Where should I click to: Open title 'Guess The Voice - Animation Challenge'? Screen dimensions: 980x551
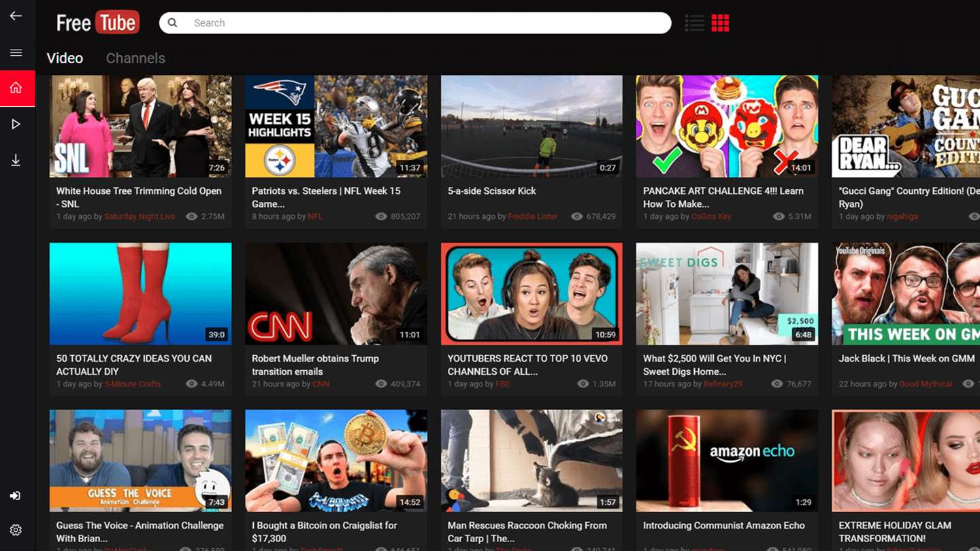pyautogui.click(x=140, y=532)
